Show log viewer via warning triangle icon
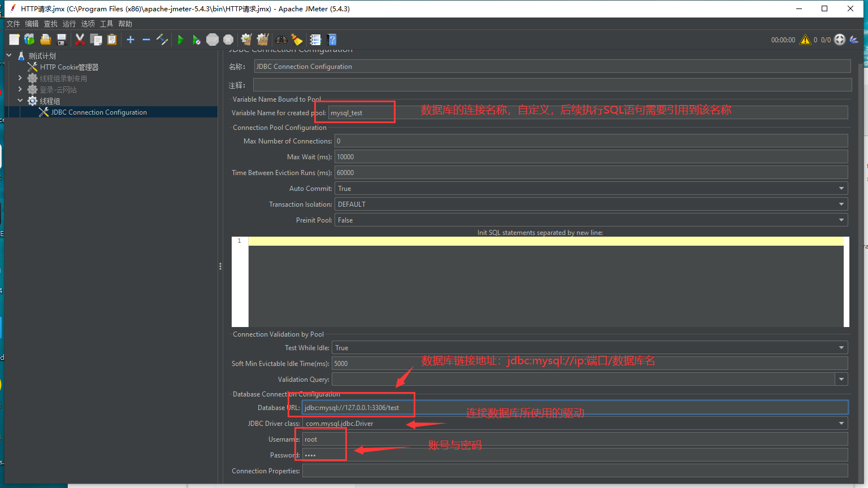This screenshot has width=868, height=488. coord(805,40)
